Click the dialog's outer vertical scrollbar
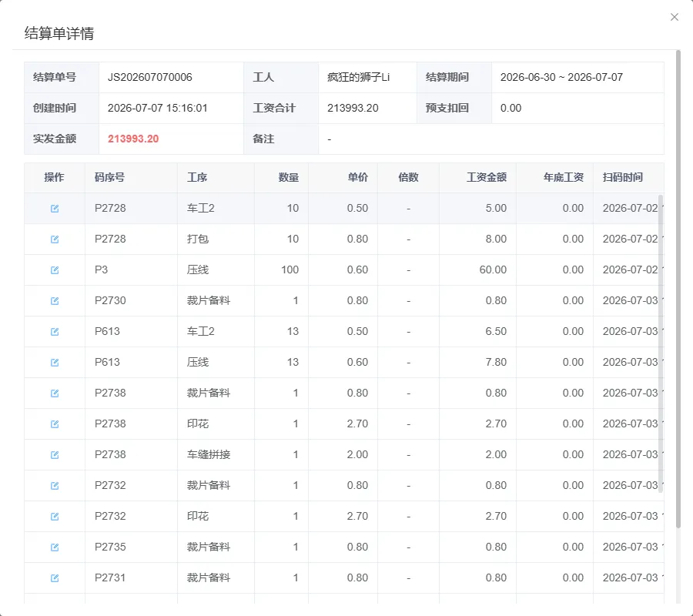Screen dimensions: 693x616 click(678, 289)
